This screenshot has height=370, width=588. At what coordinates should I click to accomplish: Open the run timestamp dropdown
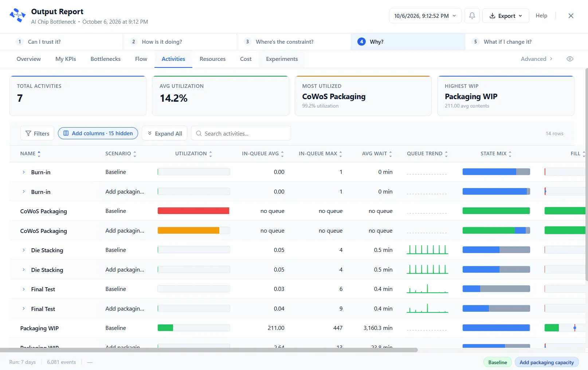tap(425, 16)
